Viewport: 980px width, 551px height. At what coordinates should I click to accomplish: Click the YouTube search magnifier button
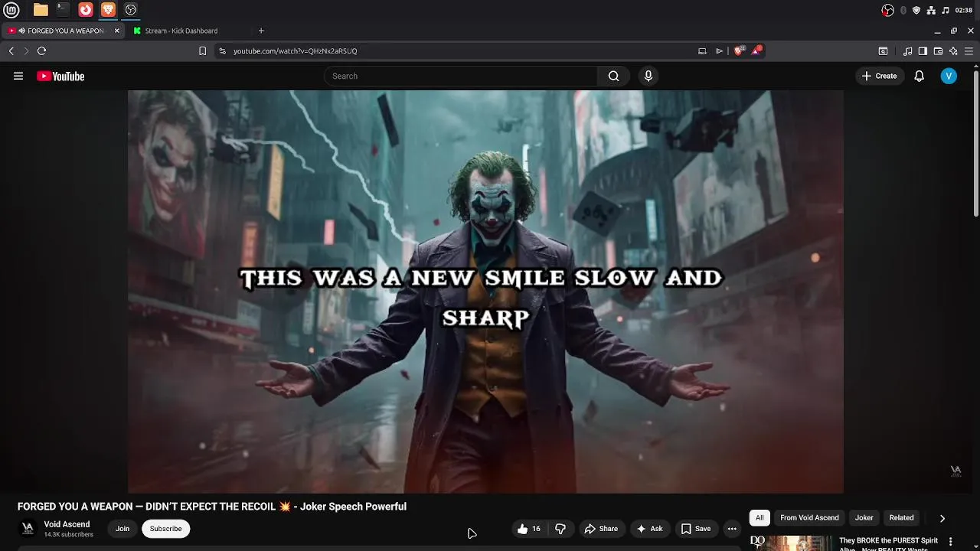click(x=613, y=76)
